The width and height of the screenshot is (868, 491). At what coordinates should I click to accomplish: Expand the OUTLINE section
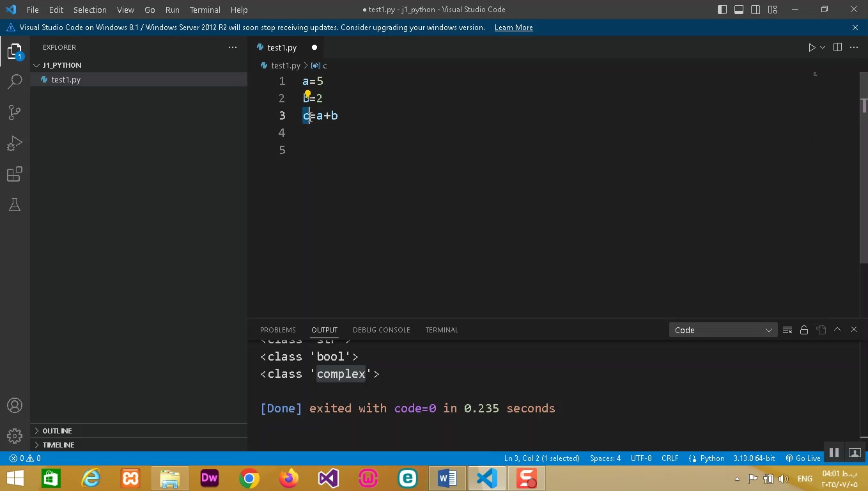click(57, 431)
